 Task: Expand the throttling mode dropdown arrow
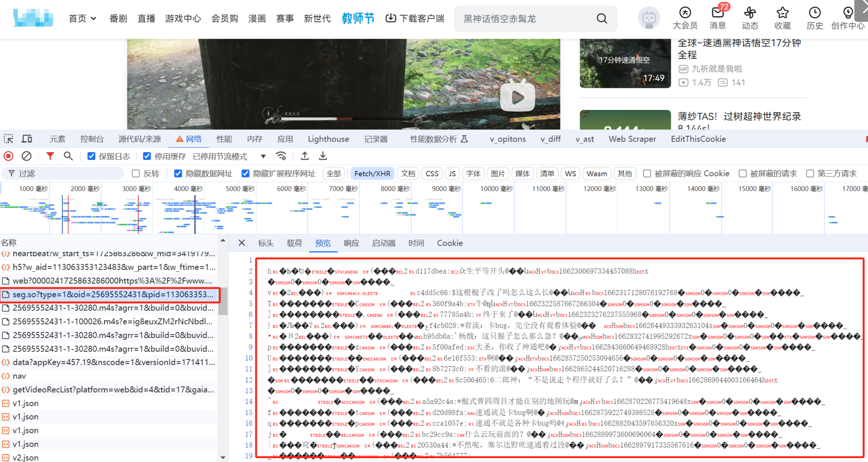click(x=263, y=156)
